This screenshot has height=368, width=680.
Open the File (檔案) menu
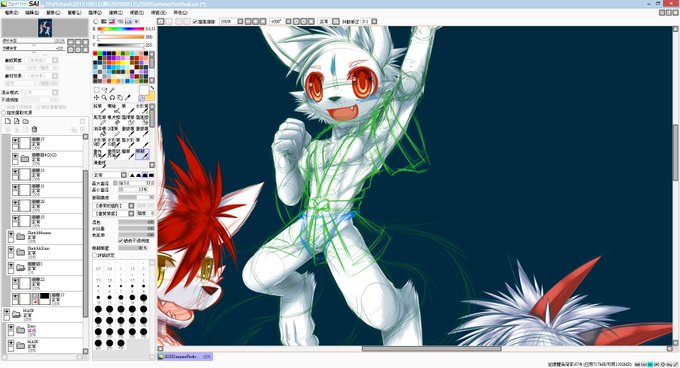pos(11,13)
